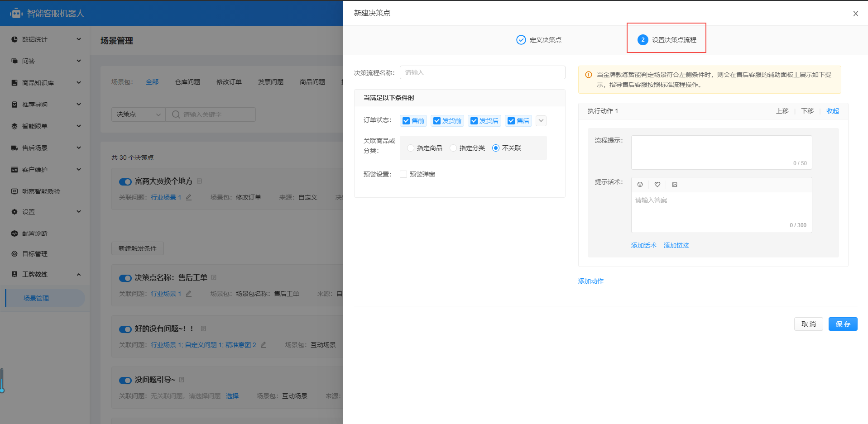Click the 决策流程名称 input field

point(482,72)
